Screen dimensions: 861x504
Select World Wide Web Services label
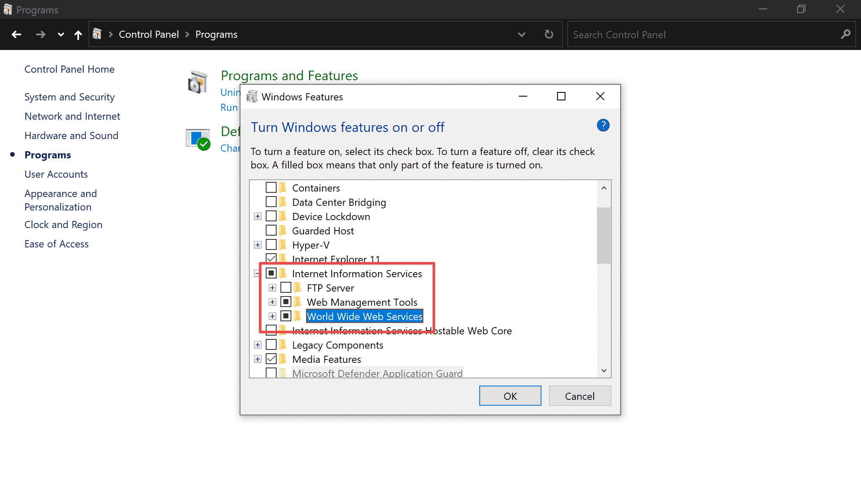(x=364, y=317)
